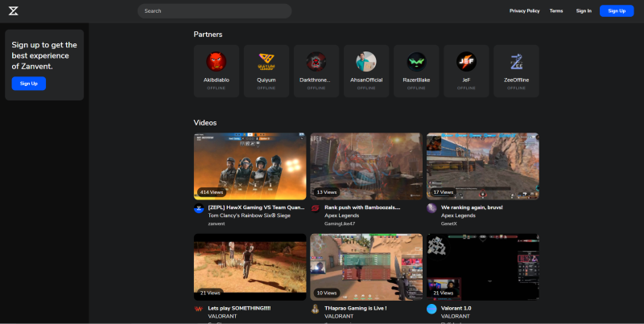644x324 pixels.
Task: Open Darkthrone partner avatar
Action: pyautogui.click(x=316, y=62)
